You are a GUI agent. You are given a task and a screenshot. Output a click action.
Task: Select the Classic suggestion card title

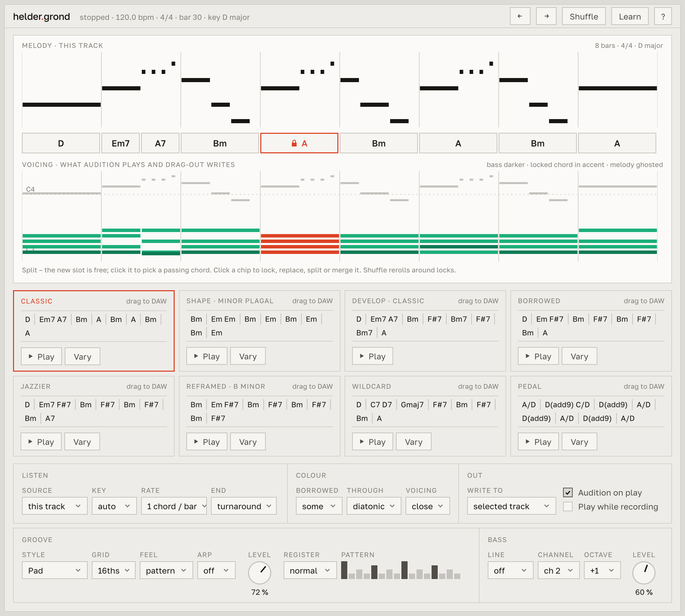point(37,301)
